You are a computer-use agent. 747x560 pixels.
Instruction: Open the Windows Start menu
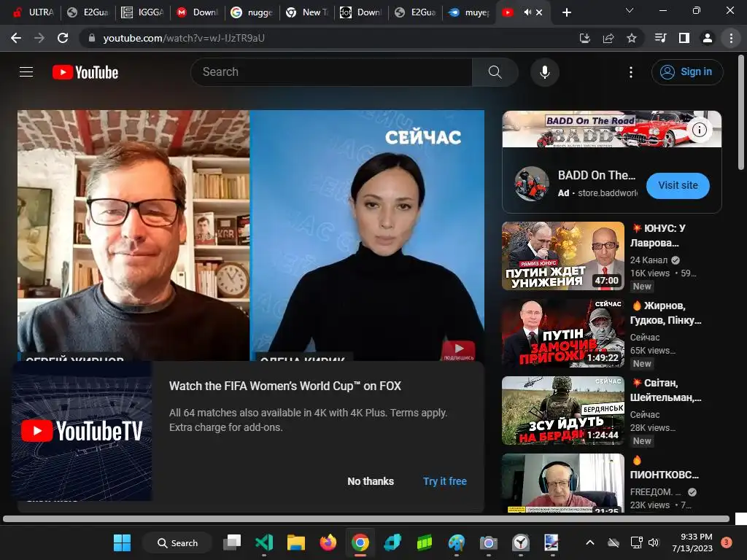click(x=122, y=542)
